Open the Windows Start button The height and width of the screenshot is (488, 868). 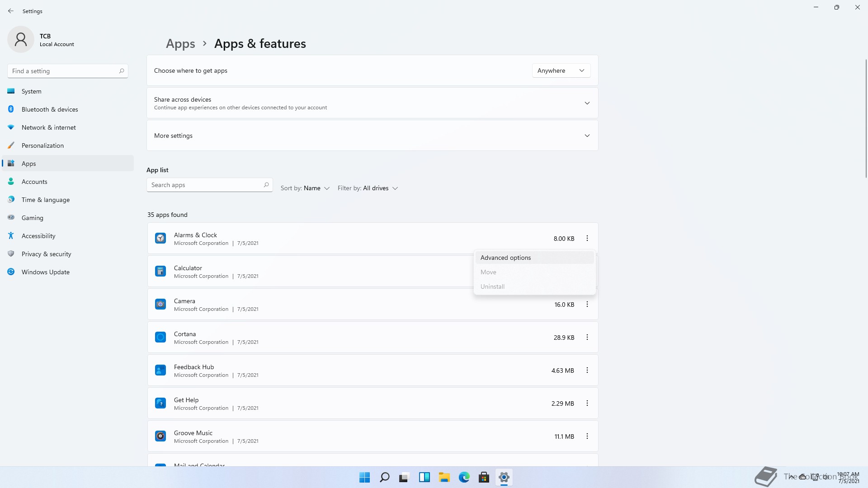(365, 477)
